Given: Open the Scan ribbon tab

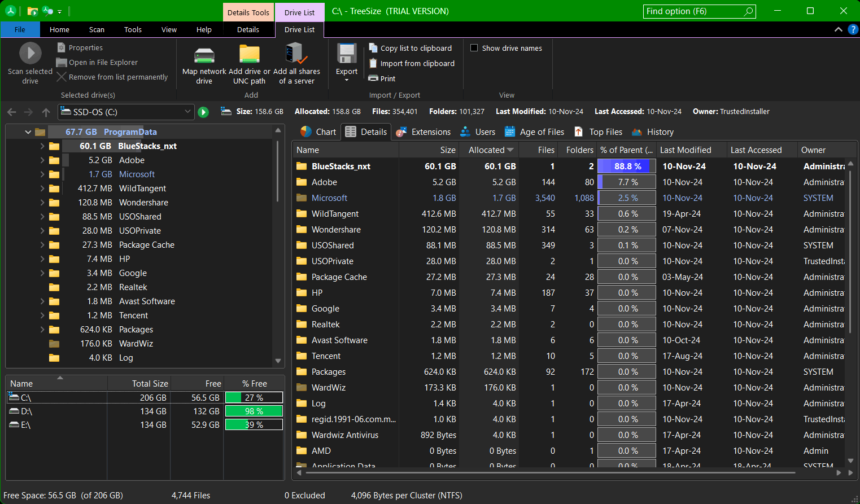Looking at the screenshot, I should (x=97, y=29).
